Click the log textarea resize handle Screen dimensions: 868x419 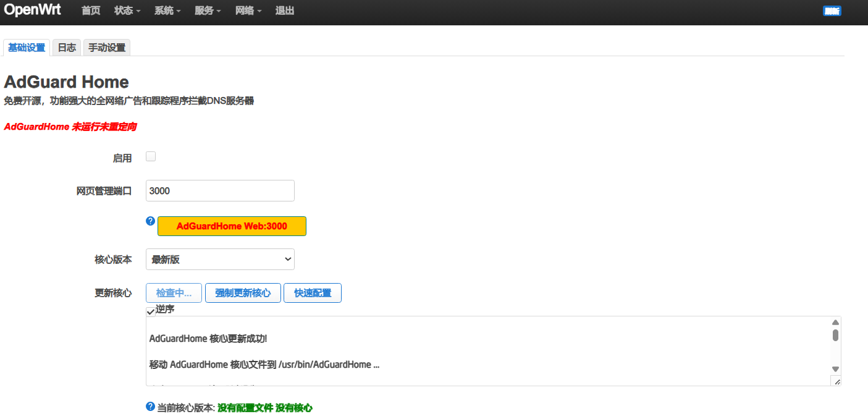(x=836, y=381)
